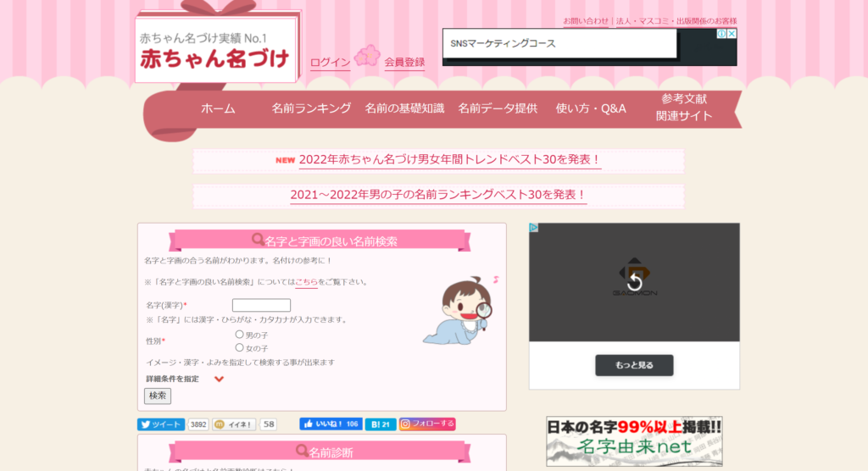Click the ログイン link
868x471 pixels.
pyautogui.click(x=330, y=63)
